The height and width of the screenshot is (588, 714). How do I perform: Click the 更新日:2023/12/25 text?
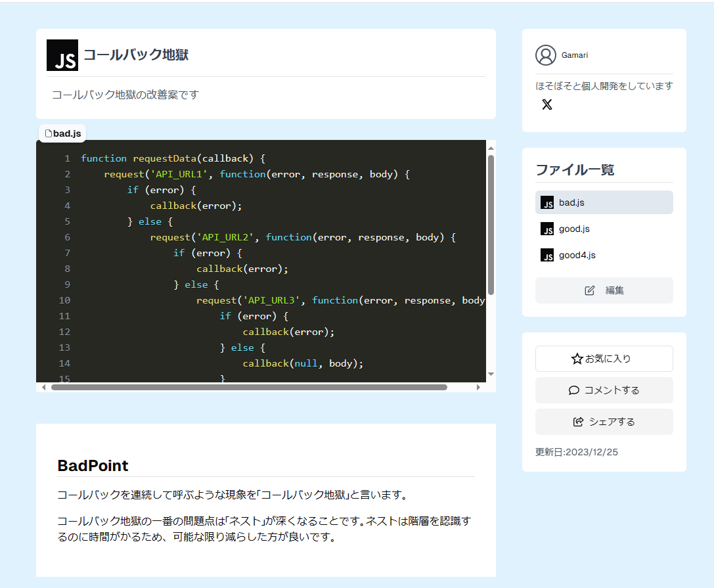click(577, 452)
